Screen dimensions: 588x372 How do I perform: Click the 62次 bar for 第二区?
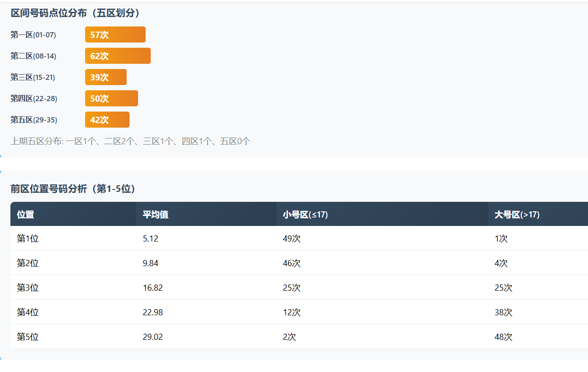(118, 56)
